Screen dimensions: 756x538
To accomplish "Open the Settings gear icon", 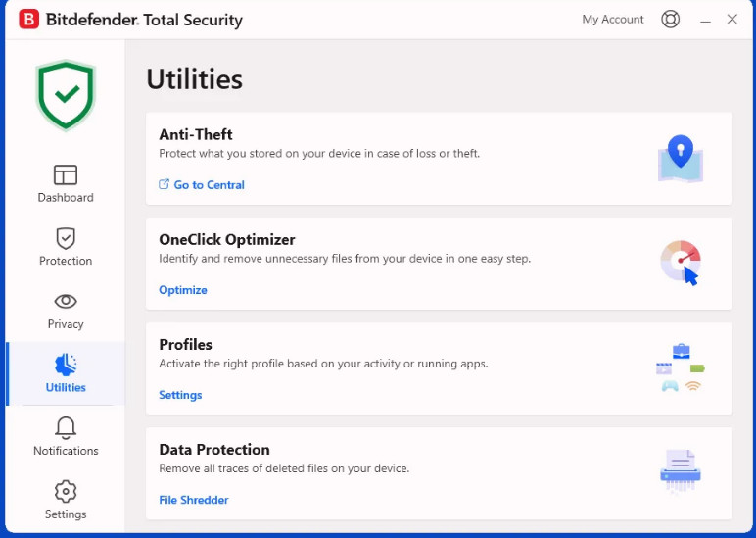I will pos(66,491).
